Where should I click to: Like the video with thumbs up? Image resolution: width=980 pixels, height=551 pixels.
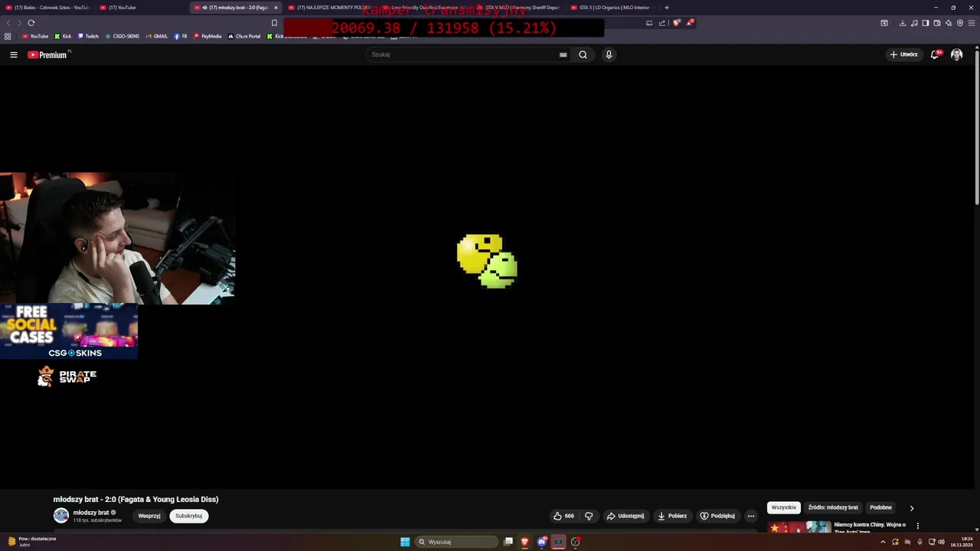click(x=563, y=516)
